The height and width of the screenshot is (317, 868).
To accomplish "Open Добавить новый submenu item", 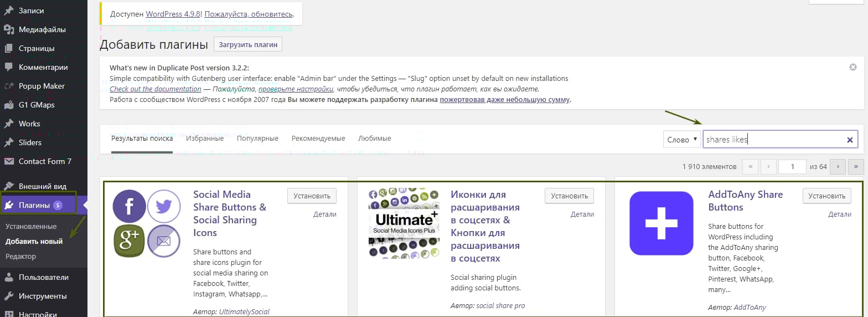I will (x=34, y=242).
